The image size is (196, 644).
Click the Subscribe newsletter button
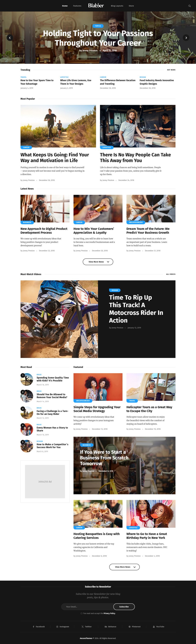pos(124,607)
